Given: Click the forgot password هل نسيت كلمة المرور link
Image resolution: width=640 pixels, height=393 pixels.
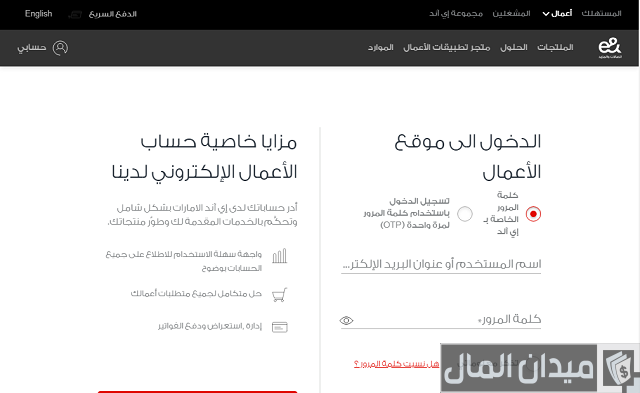Looking at the screenshot, I should [396, 364].
